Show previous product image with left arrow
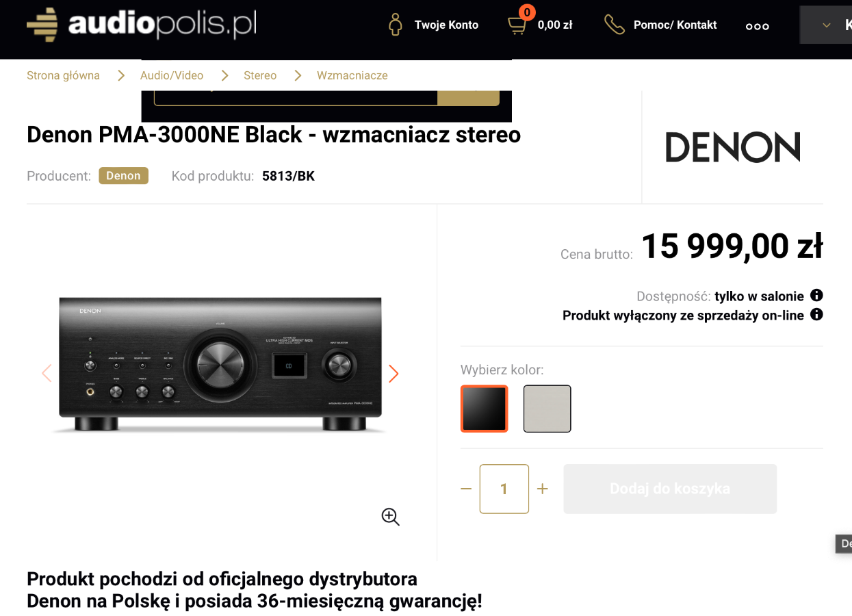852x616 pixels. click(47, 373)
